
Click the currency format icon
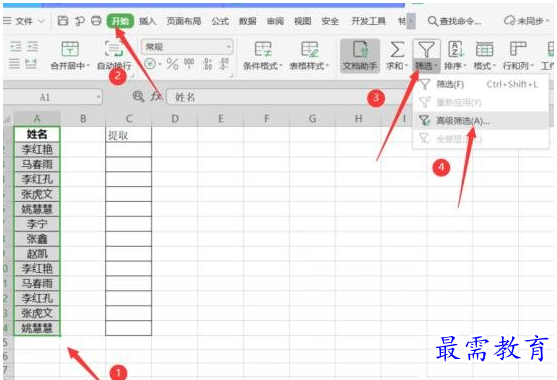[151, 64]
